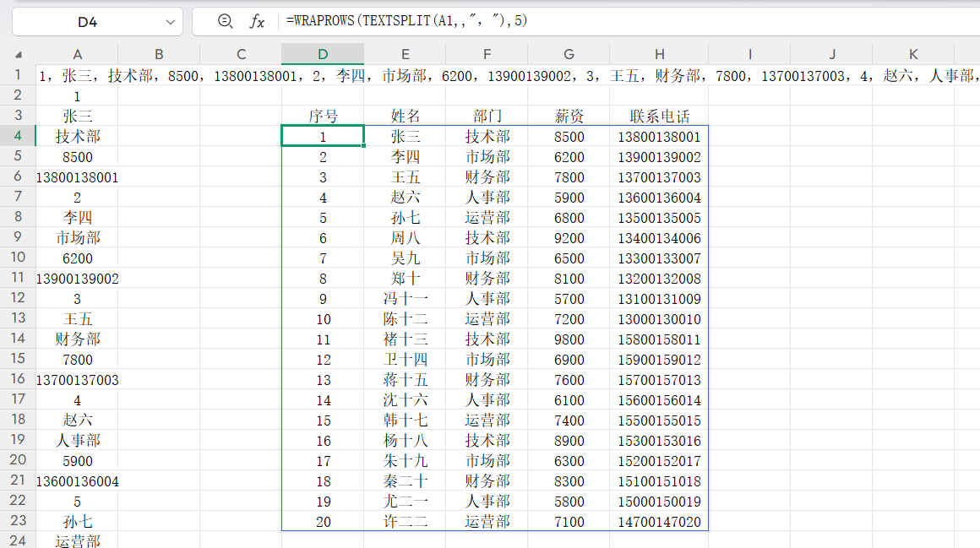Click into the WRAPROWS formula text

click(407, 22)
